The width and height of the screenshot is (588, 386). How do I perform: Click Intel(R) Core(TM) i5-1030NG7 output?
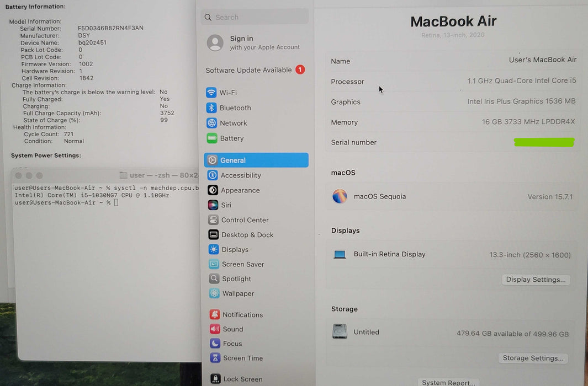[x=92, y=195]
